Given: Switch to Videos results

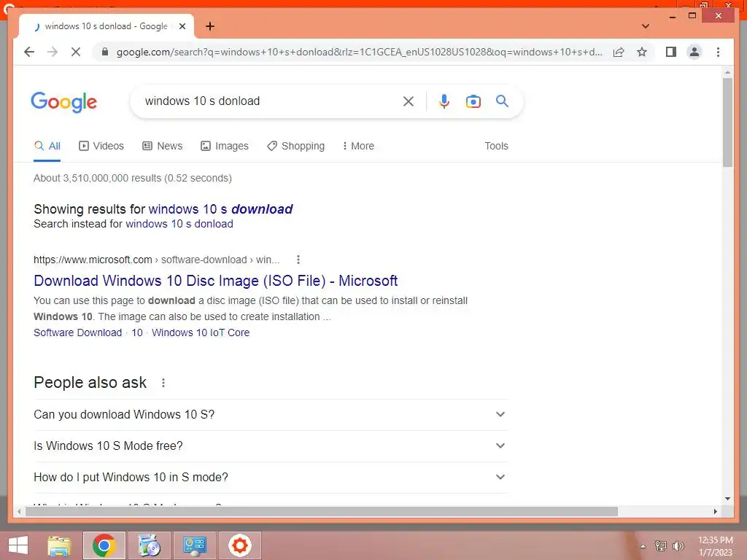Looking at the screenshot, I should (101, 146).
